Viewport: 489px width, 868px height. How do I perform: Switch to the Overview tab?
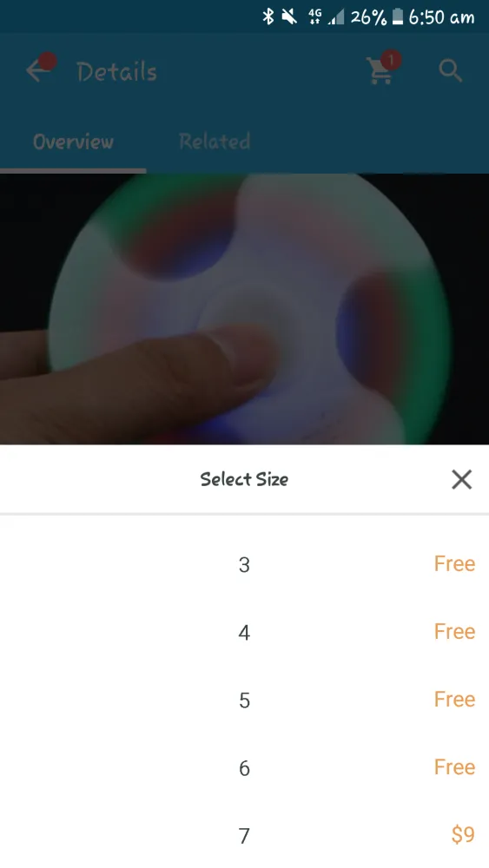point(73,141)
